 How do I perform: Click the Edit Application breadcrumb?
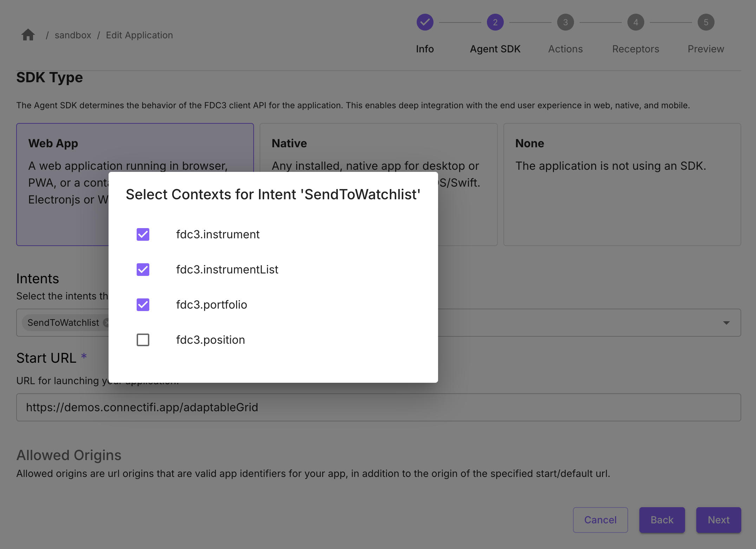139,35
